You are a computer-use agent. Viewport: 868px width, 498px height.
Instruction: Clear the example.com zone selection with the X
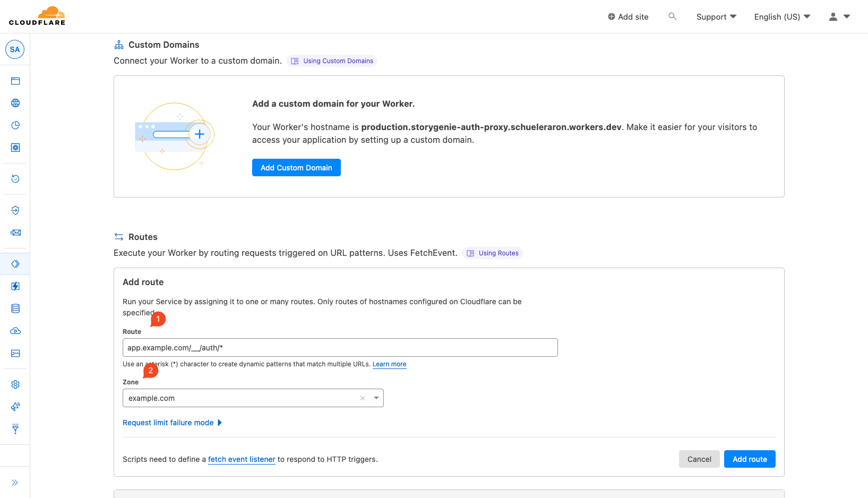coord(362,398)
